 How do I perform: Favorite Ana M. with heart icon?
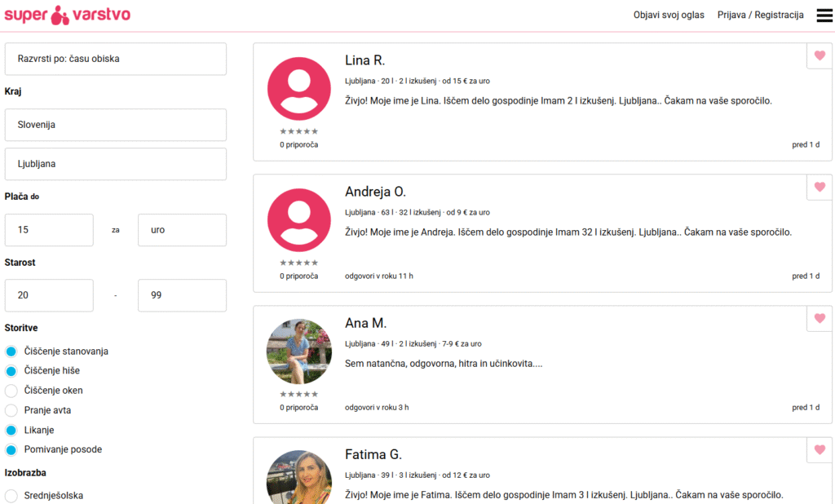pyautogui.click(x=820, y=318)
